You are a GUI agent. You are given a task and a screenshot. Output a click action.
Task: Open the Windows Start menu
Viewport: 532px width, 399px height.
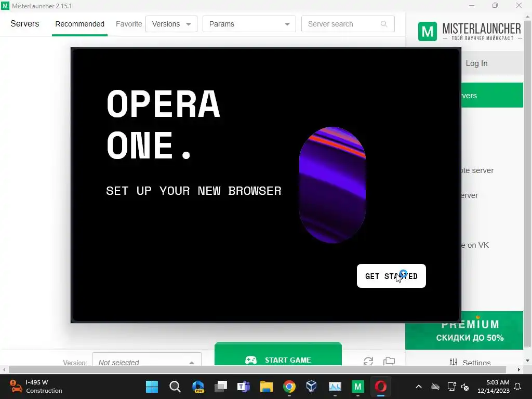click(x=152, y=387)
